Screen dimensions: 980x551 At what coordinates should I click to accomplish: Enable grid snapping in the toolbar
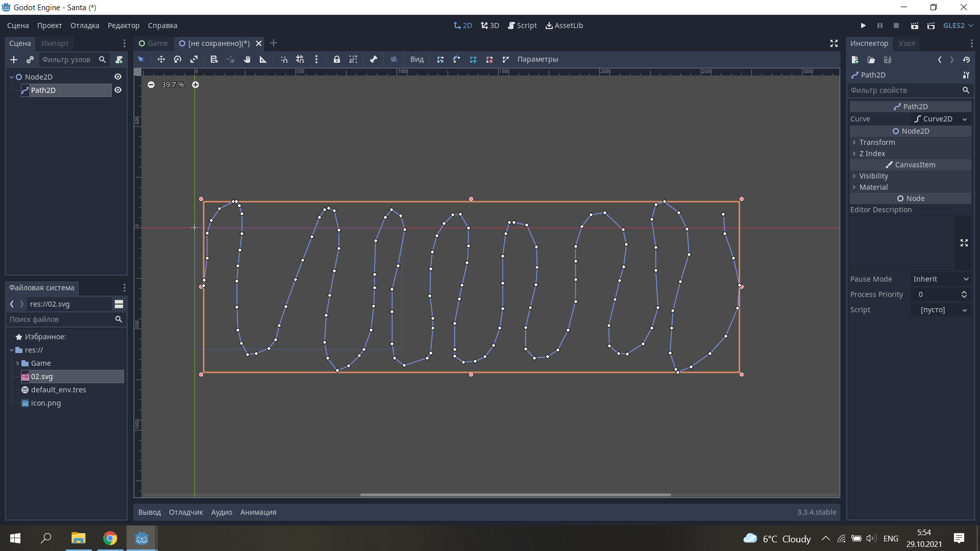(x=300, y=60)
